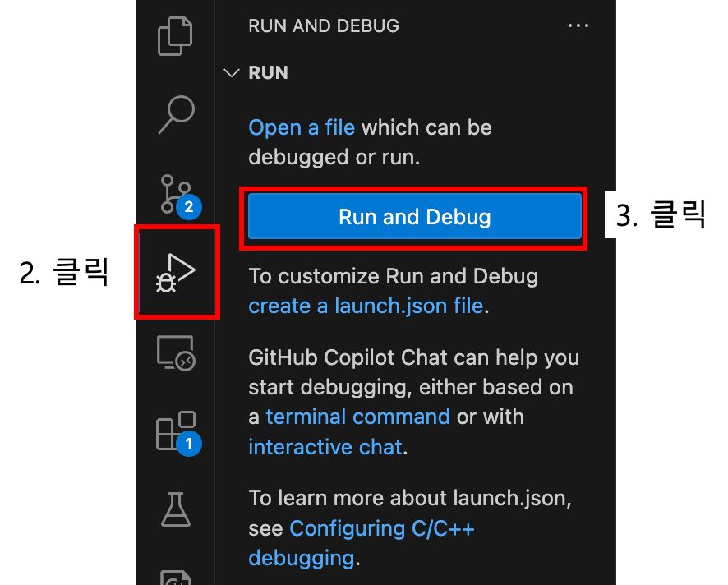Click the Extensions badge showing 1
The width and height of the screenshot is (728, 585).
[188, 444]
